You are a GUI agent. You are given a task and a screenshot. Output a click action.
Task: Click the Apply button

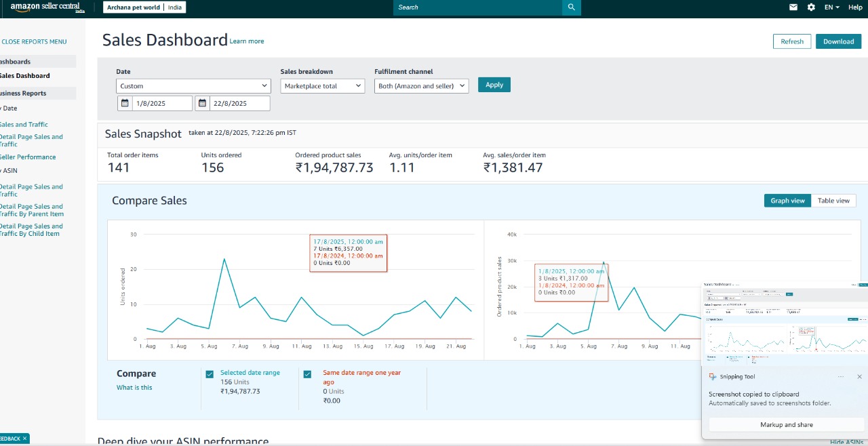tap(494, 85)
